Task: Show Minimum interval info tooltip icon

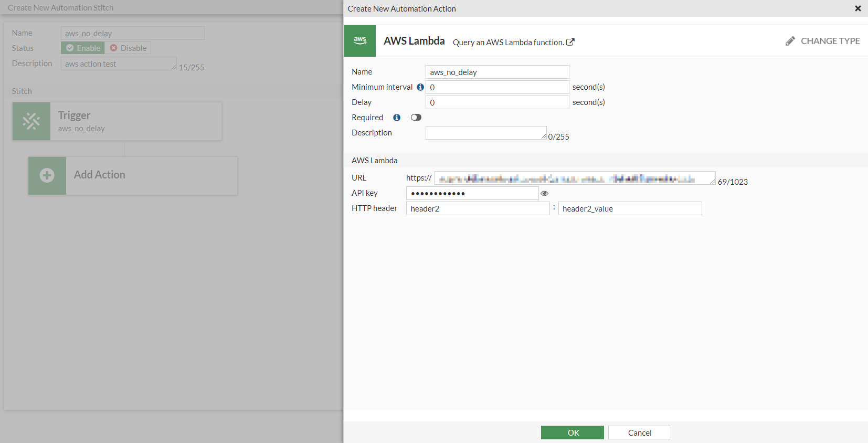Action: point(420,87)
